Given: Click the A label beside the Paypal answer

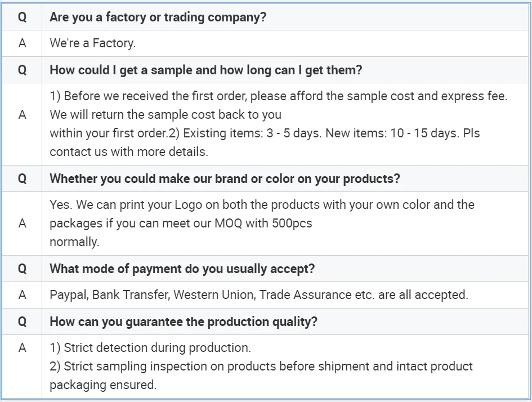Looking at the screenshot, I should tap(22, 294).
